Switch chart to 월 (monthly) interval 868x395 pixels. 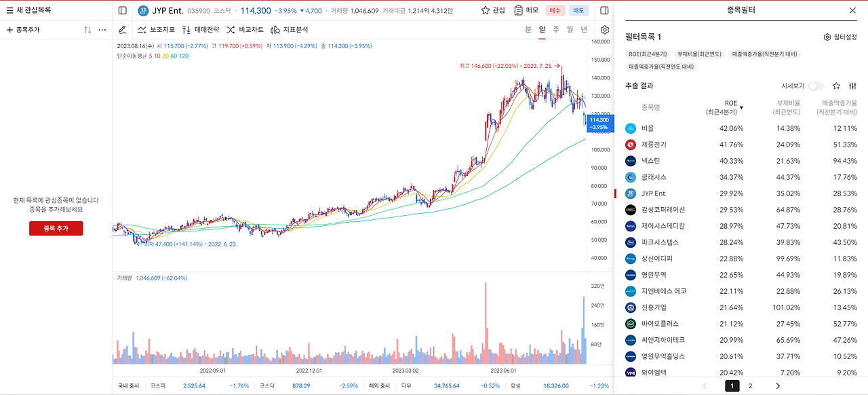pos(570,30)
